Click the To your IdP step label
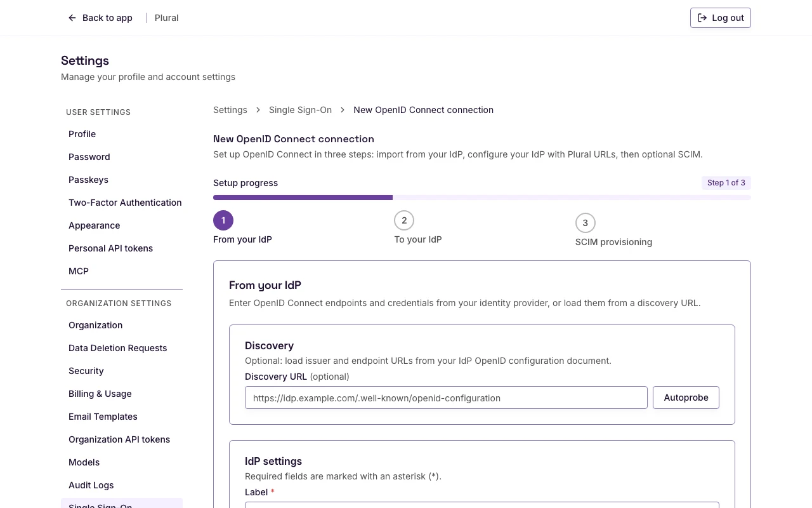The height and width of the screenshot is (508, 812). (x=418, y=239)
